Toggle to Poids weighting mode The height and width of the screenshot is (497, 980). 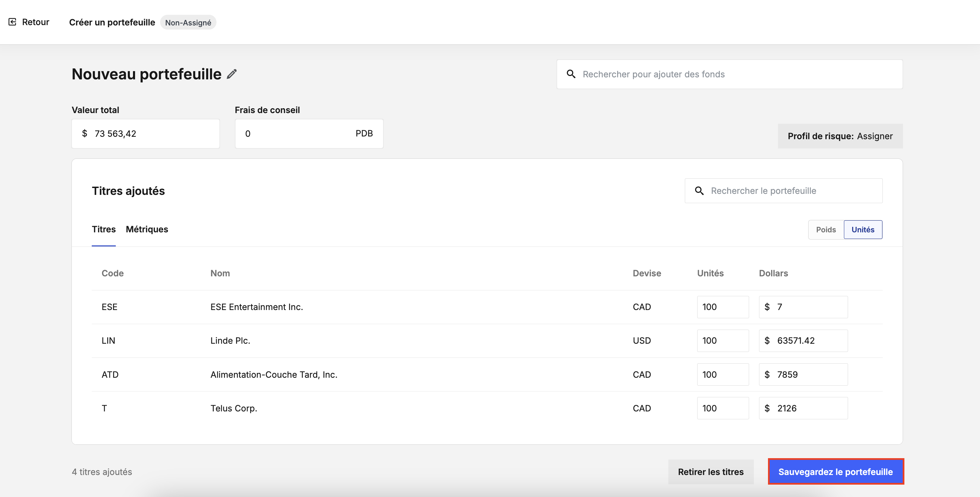pos(825,230)
